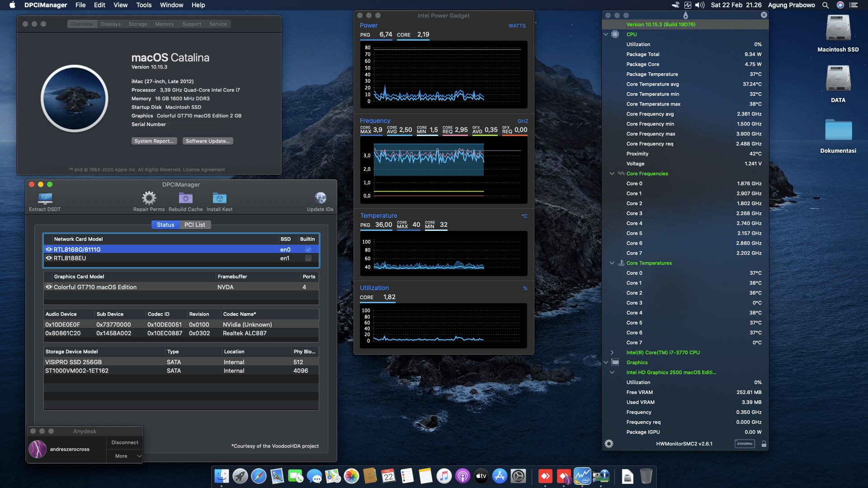
Task: Open the More dropdown in Anydesk
Action: 125,456
